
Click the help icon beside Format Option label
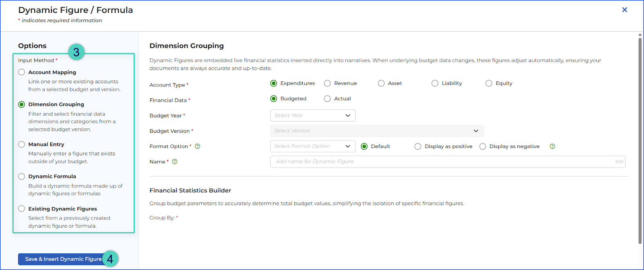(x=198, y=146)
